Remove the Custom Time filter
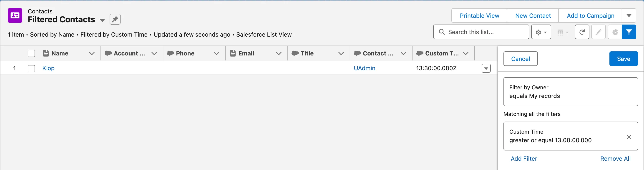The image size is (644, 170). (629, 137)
